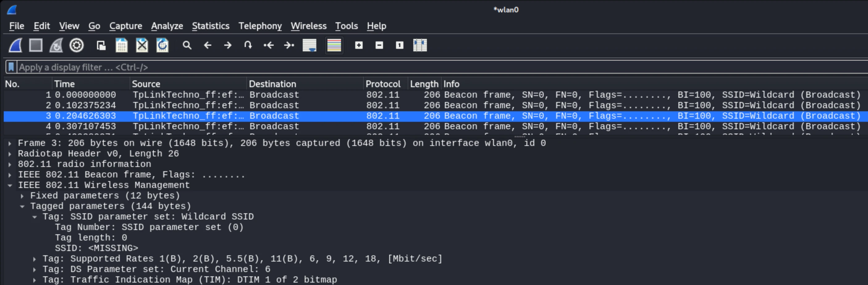This screenshot has height=285, width=868.
Task: Expand Tag: DS Parameter set row
Action: tap(34, 270)
